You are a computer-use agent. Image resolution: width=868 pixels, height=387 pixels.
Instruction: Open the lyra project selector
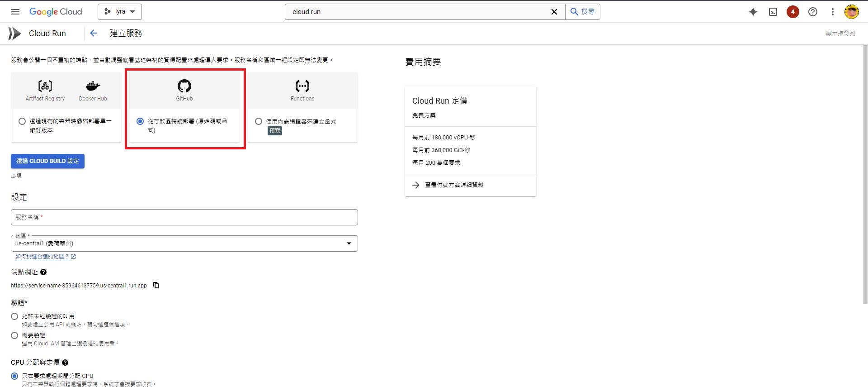point(120,12)
